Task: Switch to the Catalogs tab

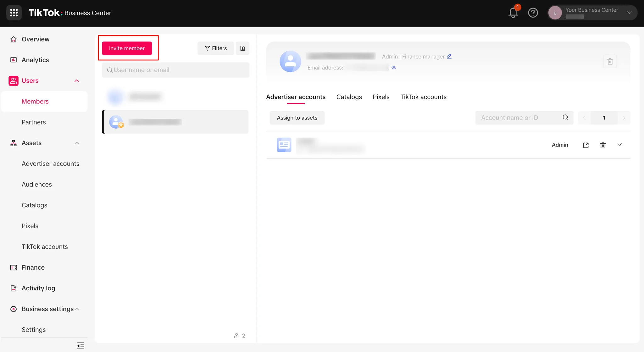Action: click(x=349, y=97)
